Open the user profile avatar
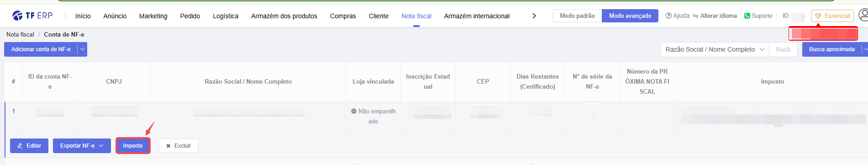The width and height of the screenshot is (868, 165). coord(863,16)
